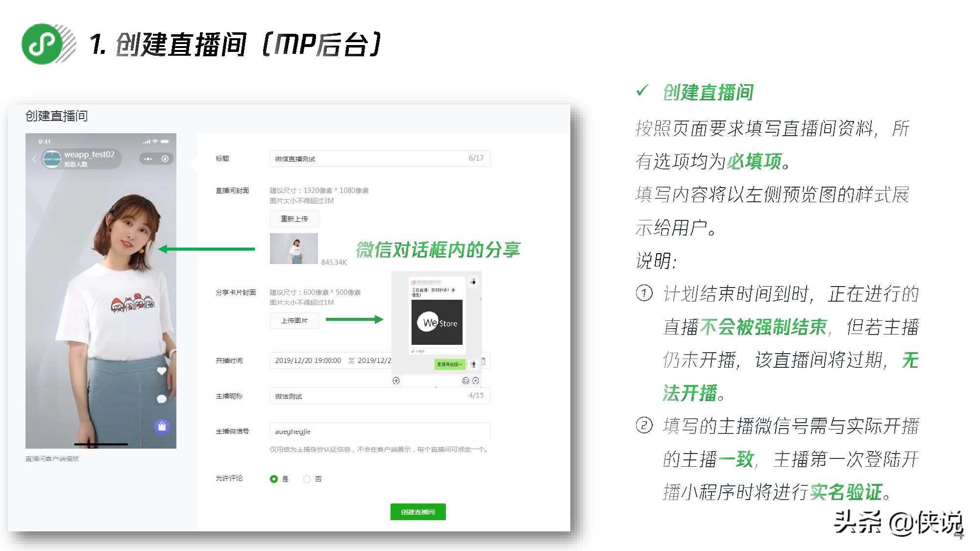Tap the three-dot menu in phone preview
The height and width of the screenshot is (551, 980).
click(148, 159)
